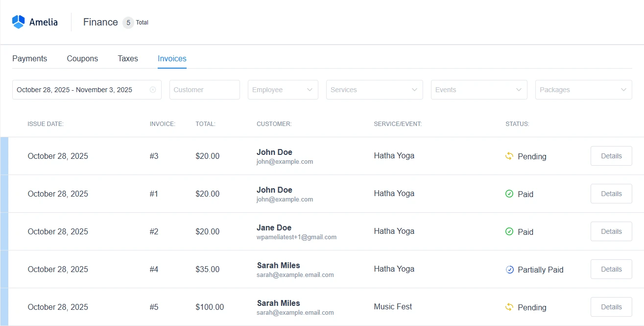Open the Events dropdown
Image resolution: width=644 pixels, height=326 pixels.
point(478,90)
